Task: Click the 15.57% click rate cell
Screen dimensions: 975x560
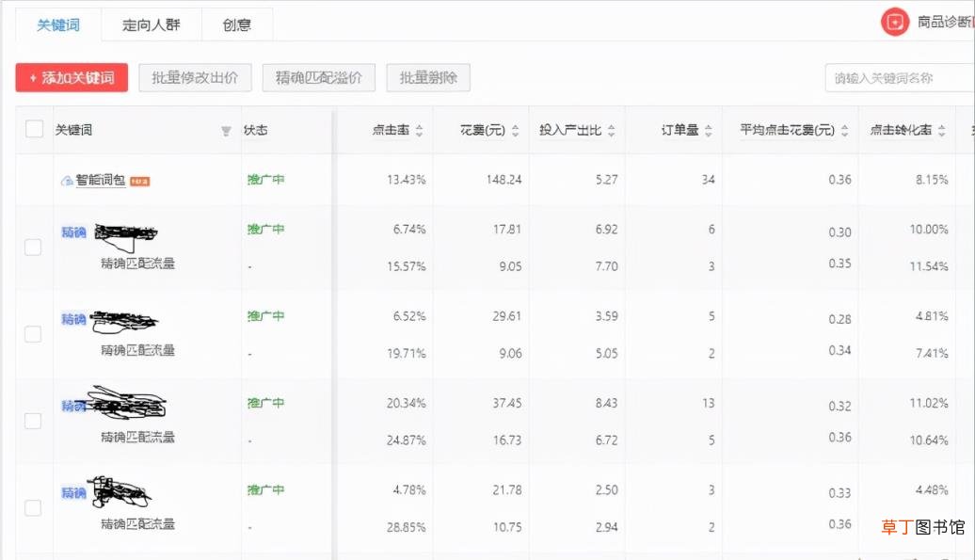Action: (406, 267)
